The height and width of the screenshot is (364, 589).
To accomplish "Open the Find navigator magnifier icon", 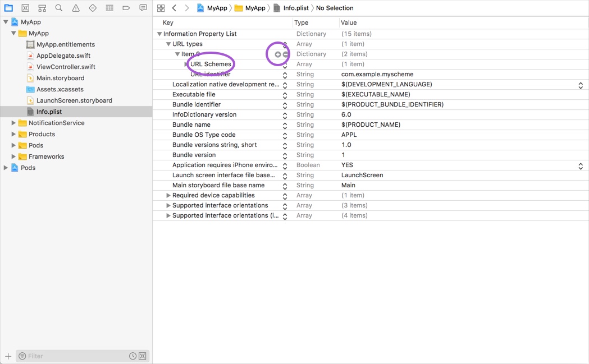I will coord(59,8).
